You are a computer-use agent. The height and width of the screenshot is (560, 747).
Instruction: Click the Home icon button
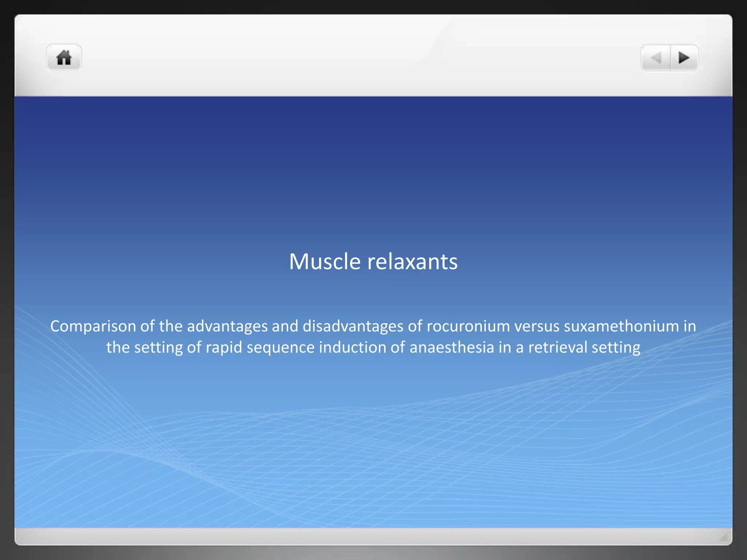[x=64, y=58]
